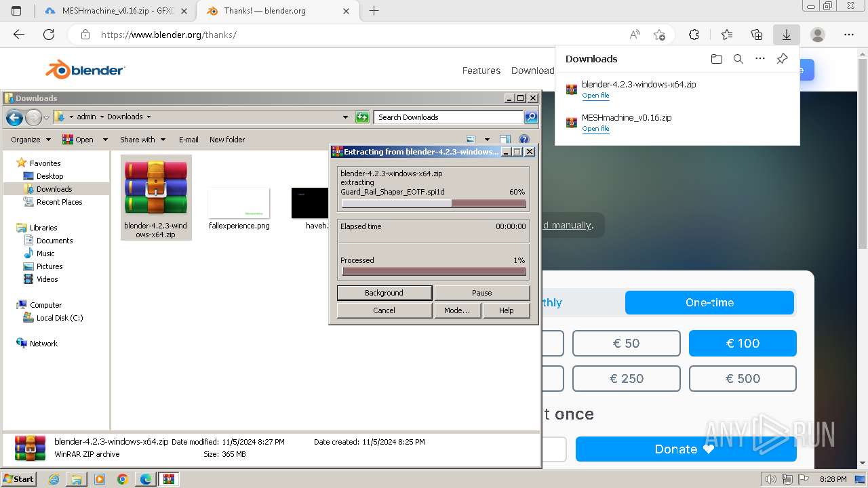Open Organize dropdown menu
The width and height of the screenshot is (868, 488).
(x=31, y=140)
